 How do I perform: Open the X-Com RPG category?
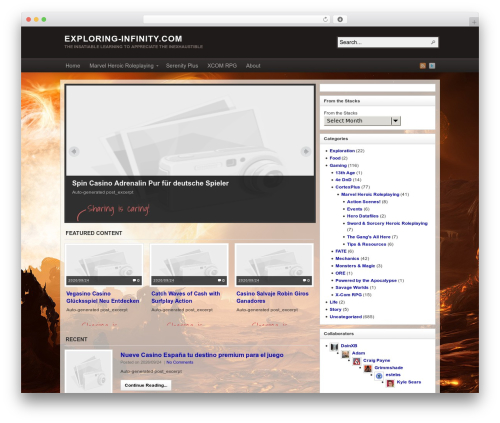click(x=349, y=295)
